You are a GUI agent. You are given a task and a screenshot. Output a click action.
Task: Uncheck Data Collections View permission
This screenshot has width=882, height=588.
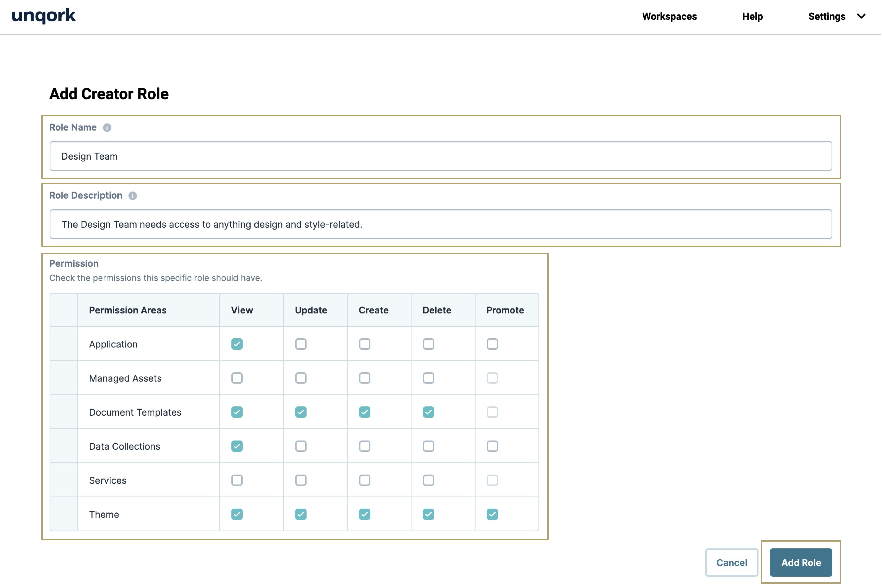pyautogui.click(x=237, y=446)
